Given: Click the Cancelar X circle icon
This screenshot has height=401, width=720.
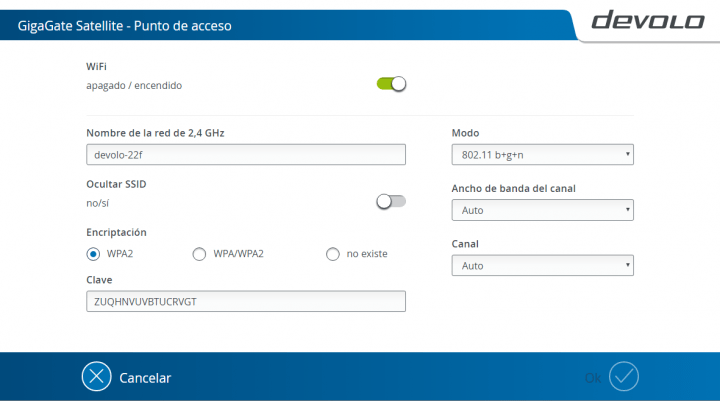Looking at the screenshot, I should point(96,377).
